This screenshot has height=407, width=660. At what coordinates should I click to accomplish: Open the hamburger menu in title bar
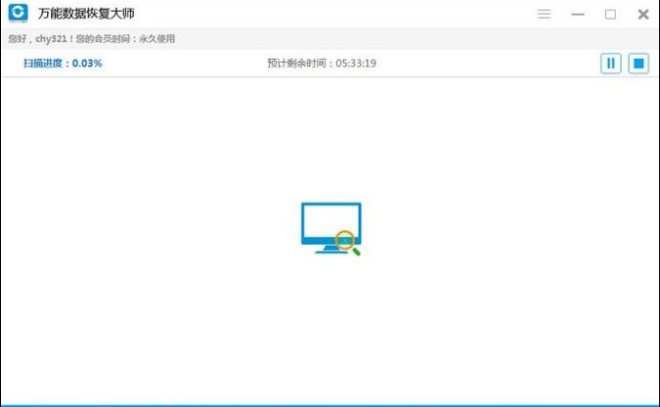click(544, 14)
